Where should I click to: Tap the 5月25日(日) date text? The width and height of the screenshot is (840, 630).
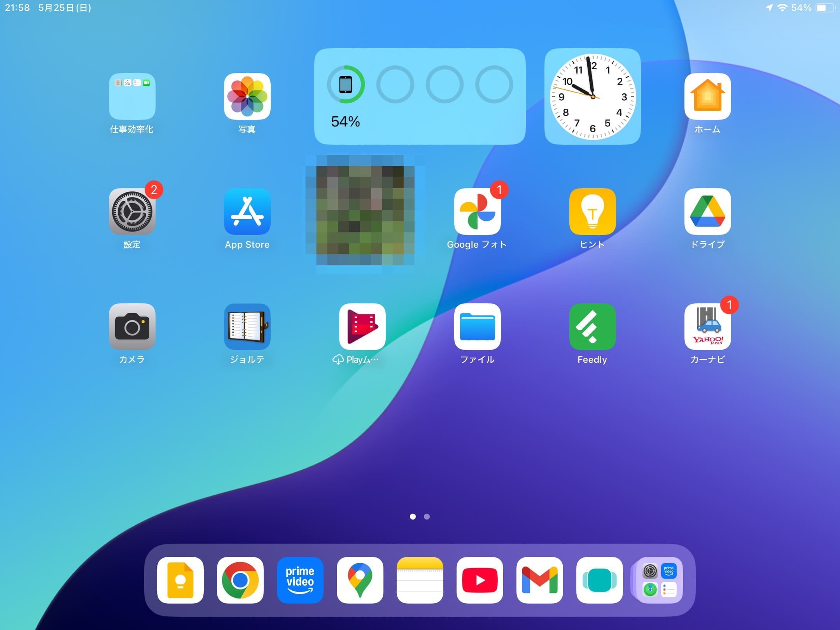65,8
